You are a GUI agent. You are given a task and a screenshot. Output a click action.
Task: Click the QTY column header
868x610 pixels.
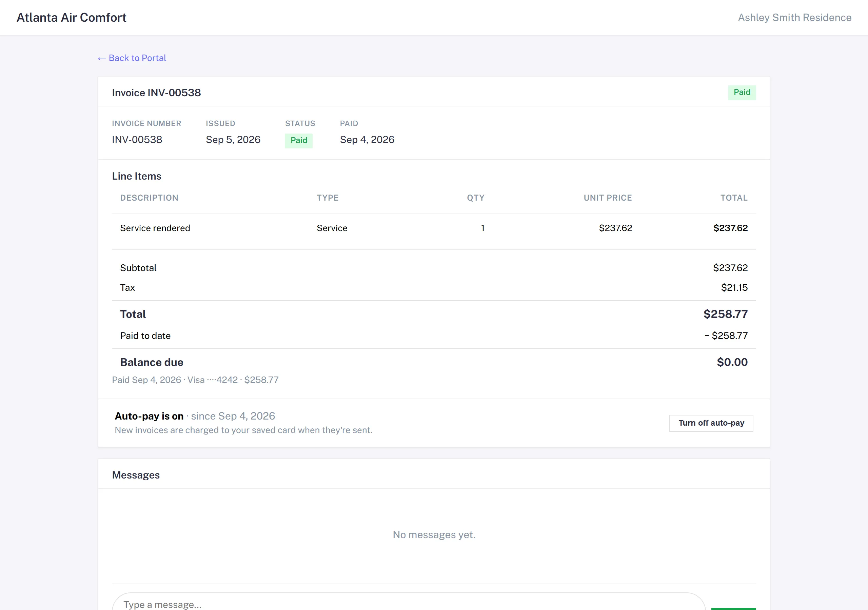pos(476,198)
